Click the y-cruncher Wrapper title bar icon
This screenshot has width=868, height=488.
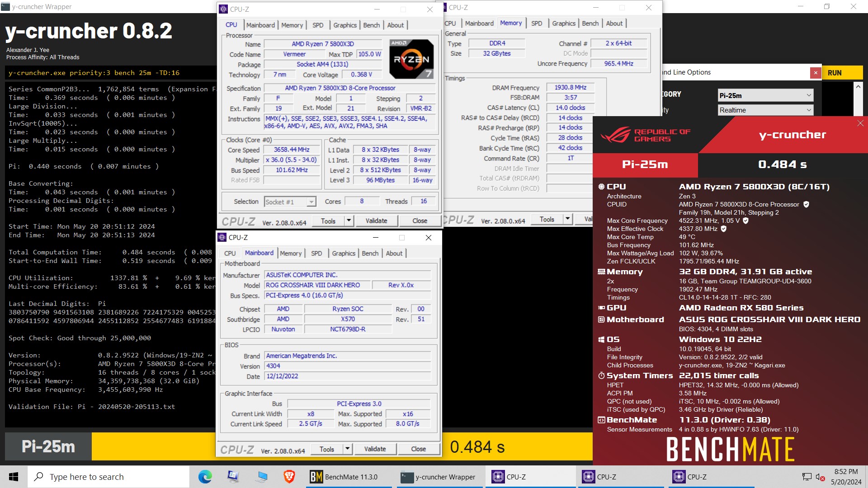tap(5, 6)
